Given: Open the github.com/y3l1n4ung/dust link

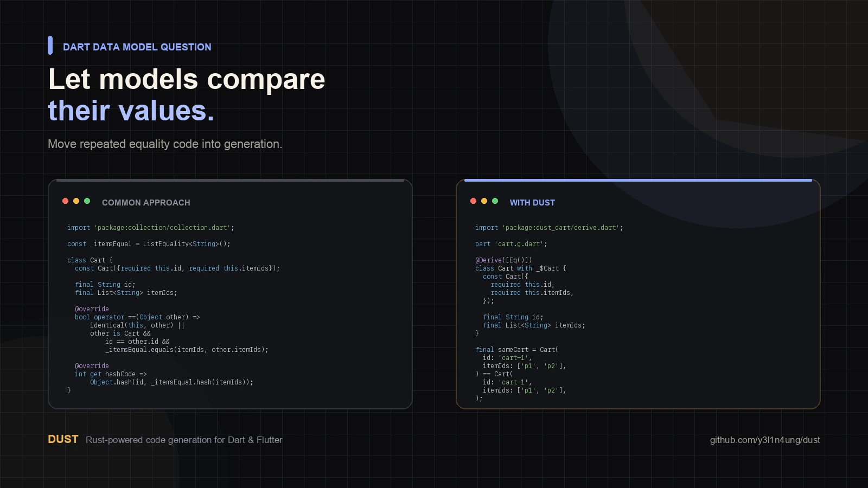Looking at the screenshot, I should point(765,440).
